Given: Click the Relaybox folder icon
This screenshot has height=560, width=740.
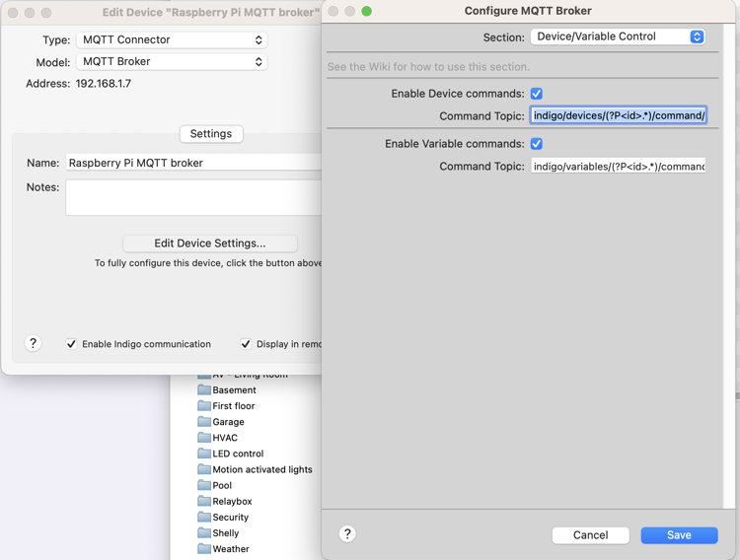Looking at the screenshot, I should tap(204, 502).
